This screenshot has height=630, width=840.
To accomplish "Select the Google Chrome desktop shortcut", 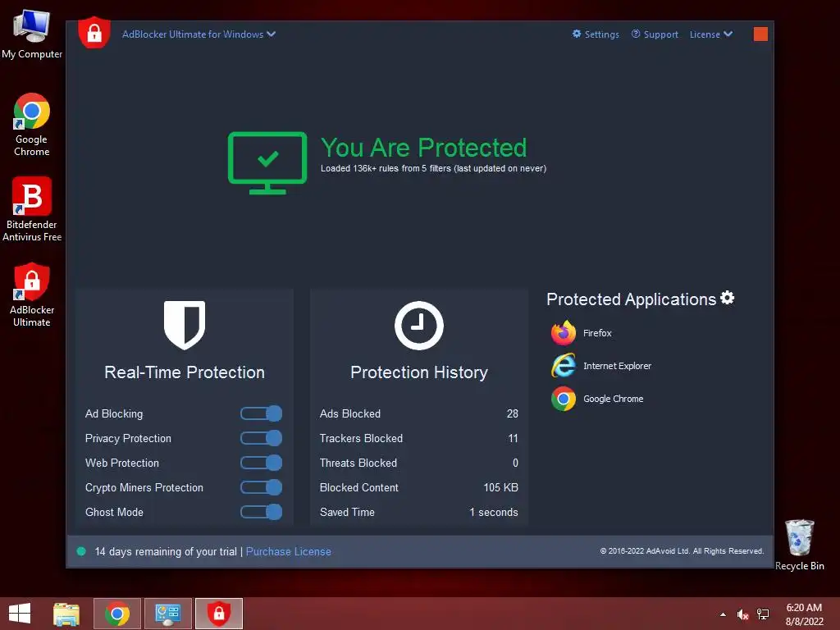I will (x=32, y=125).
